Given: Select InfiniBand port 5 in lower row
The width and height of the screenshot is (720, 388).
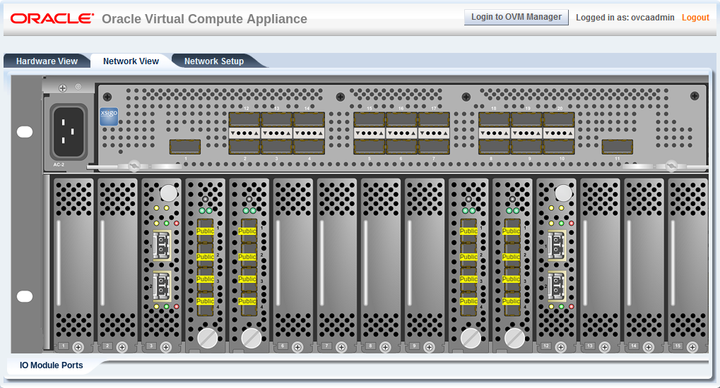Looking at the screenshot, I should (x=370, y=147).
